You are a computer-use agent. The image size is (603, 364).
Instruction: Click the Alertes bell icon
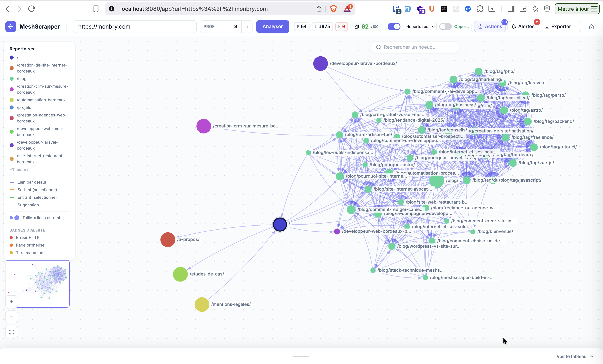[x=514, y=26]
